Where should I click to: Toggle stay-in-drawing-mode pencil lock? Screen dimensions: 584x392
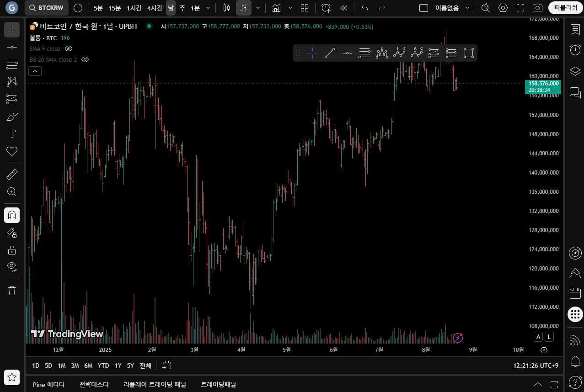coord(12,233)
